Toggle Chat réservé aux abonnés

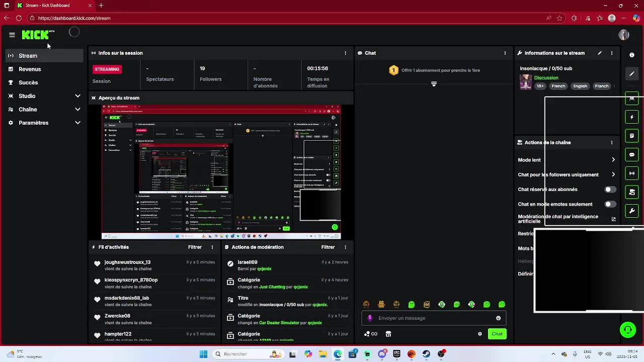coord(610,190)
